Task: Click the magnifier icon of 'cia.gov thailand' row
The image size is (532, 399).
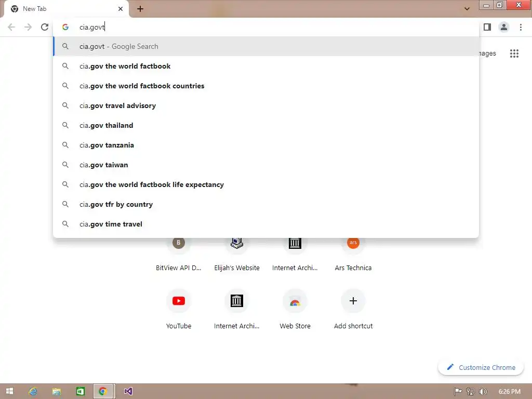Action: click(x=65, y=125)
